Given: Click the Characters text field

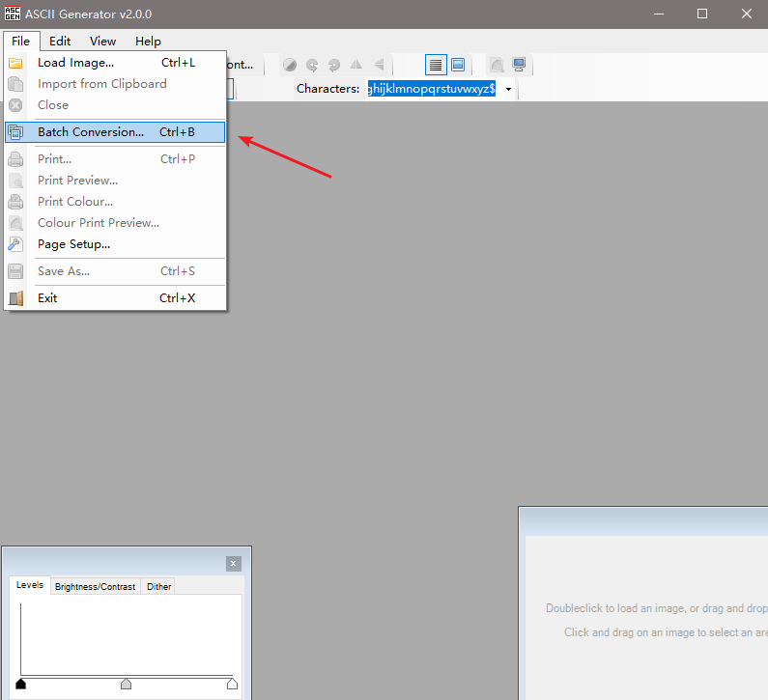Looking at the screenshot, I should tap(433, 89).
